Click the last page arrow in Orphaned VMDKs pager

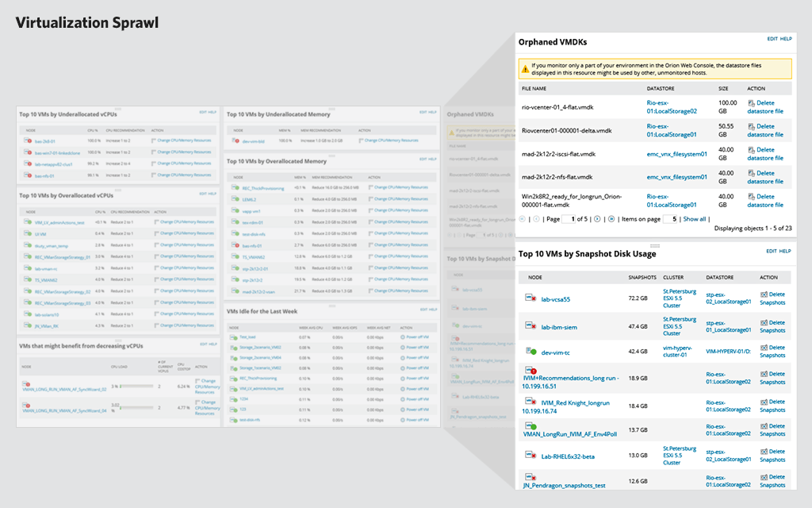click(x=611, y=218)
